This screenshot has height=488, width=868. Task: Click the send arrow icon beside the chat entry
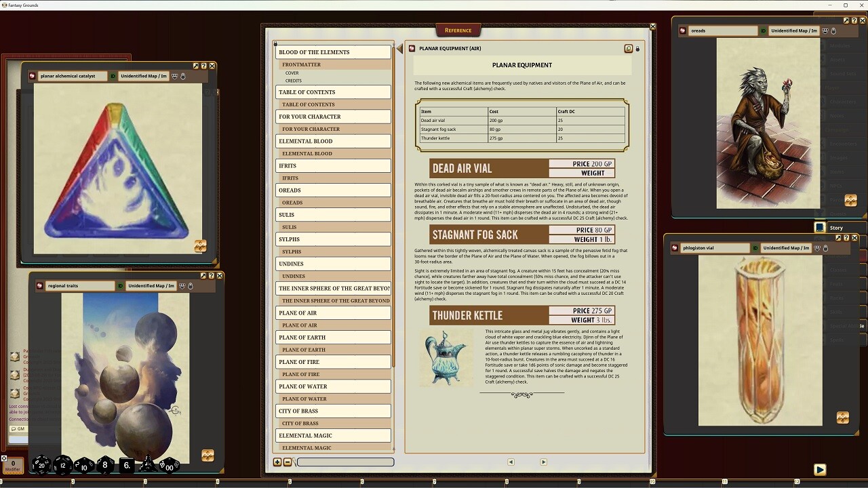(x=820, y=469)
